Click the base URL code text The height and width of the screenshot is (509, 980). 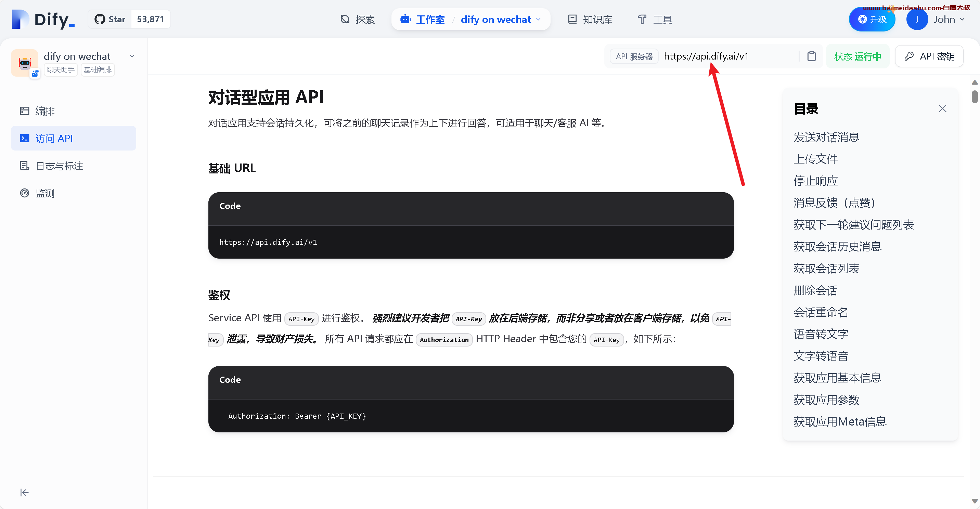coord(268,242)
